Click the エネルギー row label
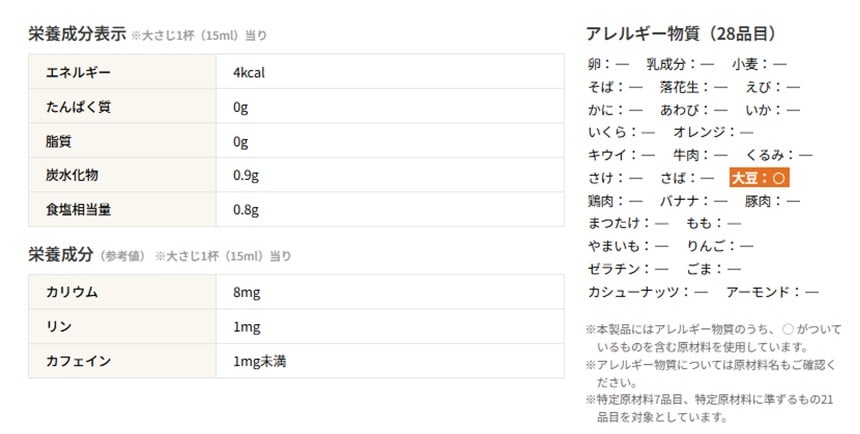Image resolution: width=860 pixels, height=434 pixels. point(78,72)
